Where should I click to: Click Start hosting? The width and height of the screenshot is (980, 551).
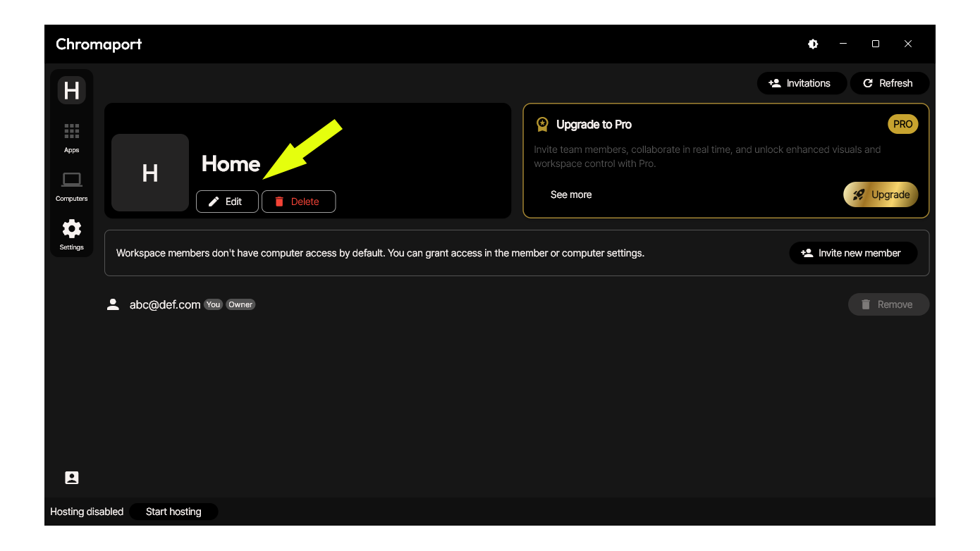coord(173,512)
